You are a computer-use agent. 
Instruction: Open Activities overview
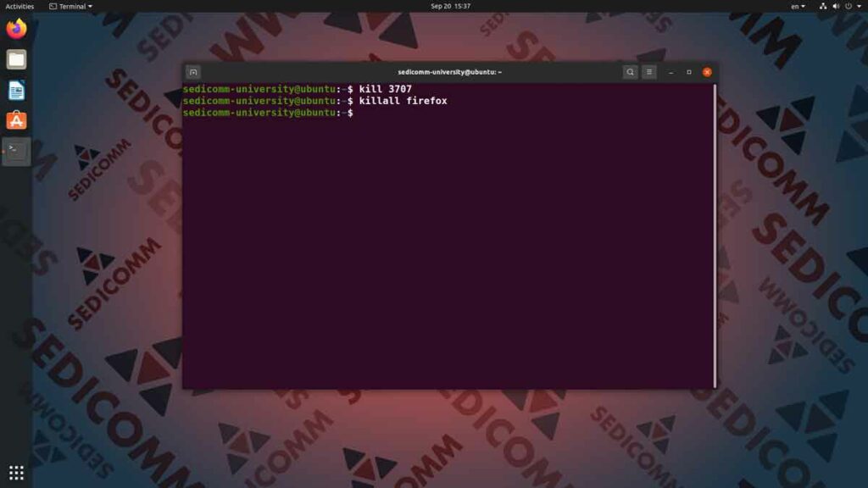(19, 6)
